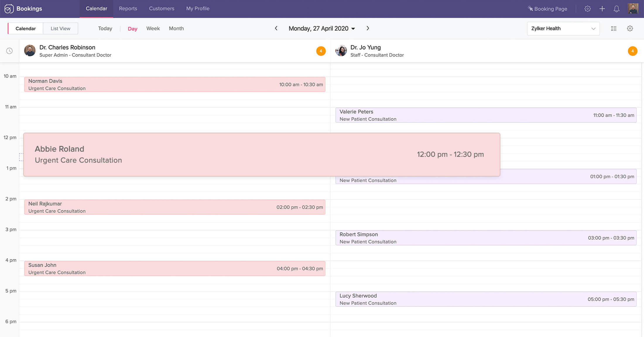Click the clock icon beside staff header
This screenshot has width=644, height=337.
point(9,51)
